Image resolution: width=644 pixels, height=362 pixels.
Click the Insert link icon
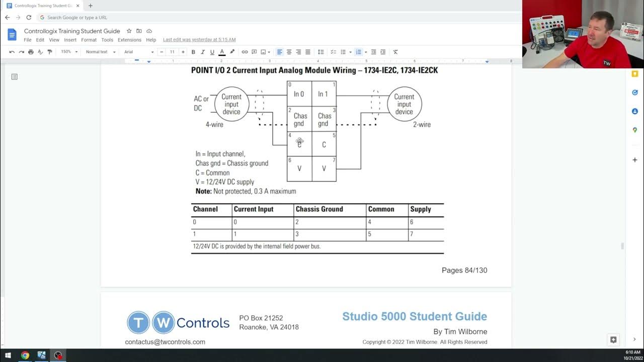[x=245, y=52]
